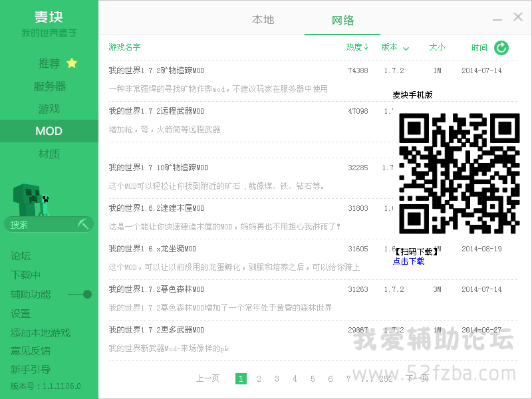Expand the 版本 dropdown chevron
This screenshot has height=399, width=532.
pyautogui.click(x=406, y=49)
